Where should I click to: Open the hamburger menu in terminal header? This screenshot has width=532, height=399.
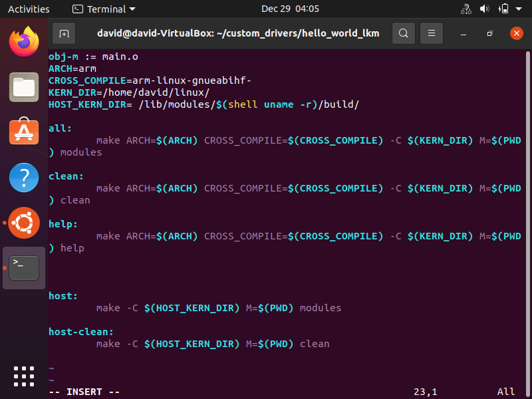[x=431, y=33]
